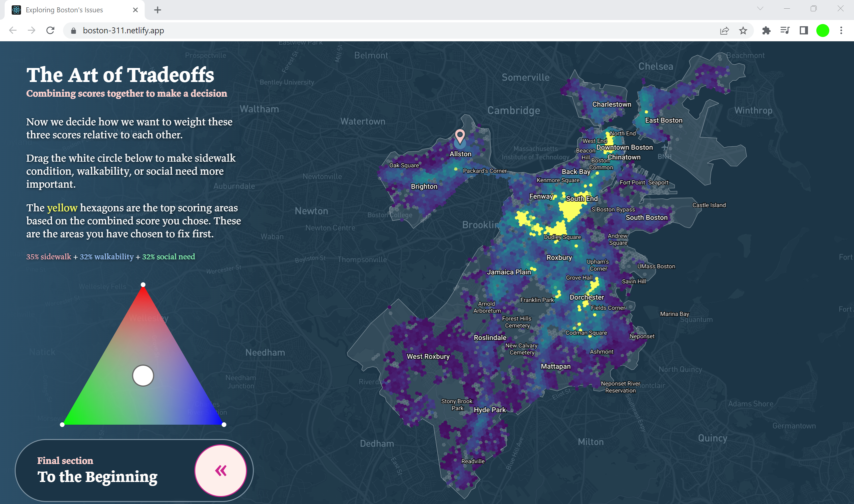Click the blue bottom-right triangle vertex
Image resolution: width=854 pixels, height=504 pixels.
pos(224,425)
